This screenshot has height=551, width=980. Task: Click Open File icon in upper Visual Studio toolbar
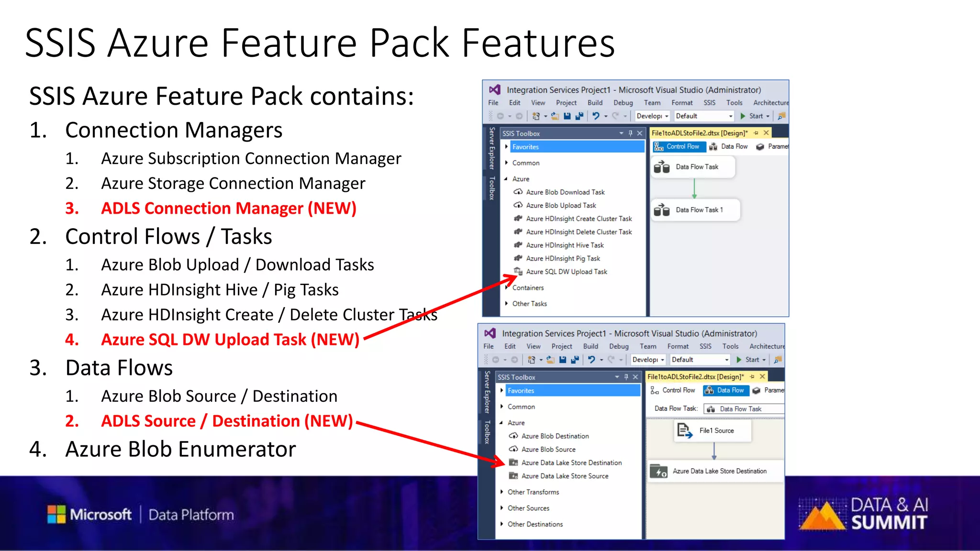[555, 116]
